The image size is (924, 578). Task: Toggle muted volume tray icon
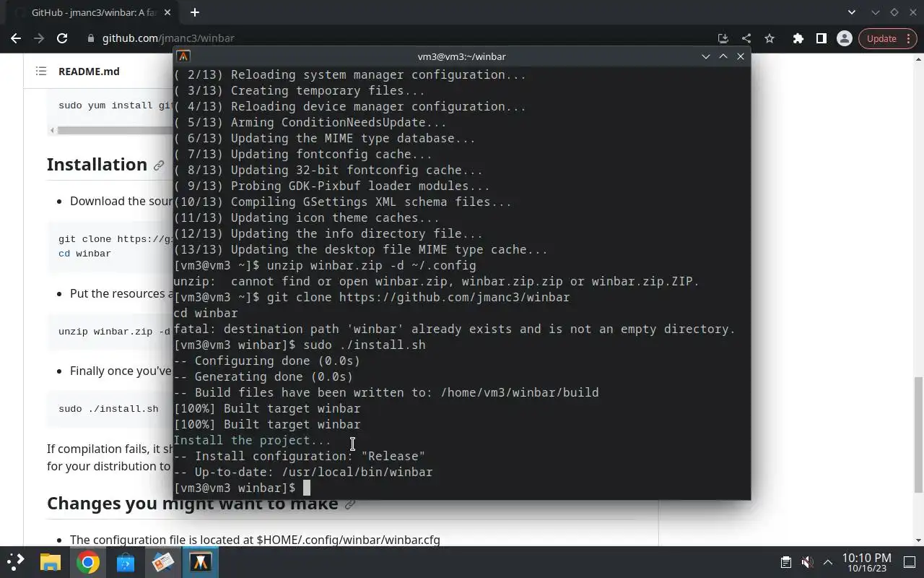tap(807, 562)
